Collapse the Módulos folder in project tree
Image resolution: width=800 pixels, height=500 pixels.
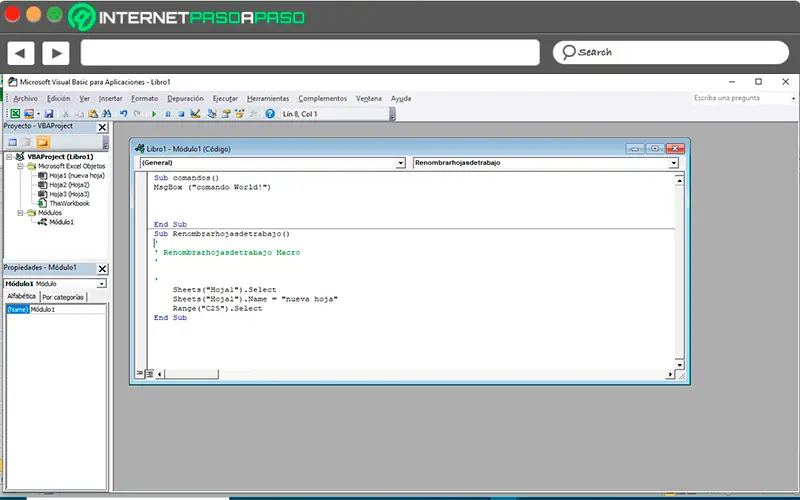point(20,213)
